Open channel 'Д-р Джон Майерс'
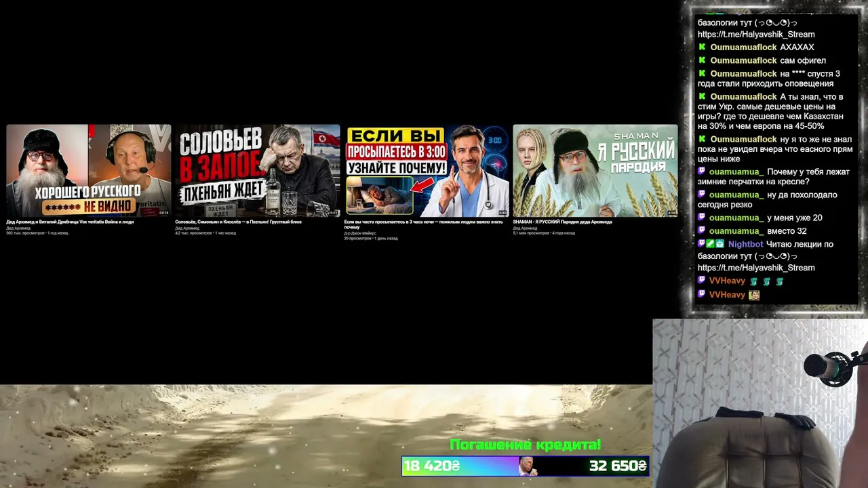868x488 pixels. click(x=359, y=233)
